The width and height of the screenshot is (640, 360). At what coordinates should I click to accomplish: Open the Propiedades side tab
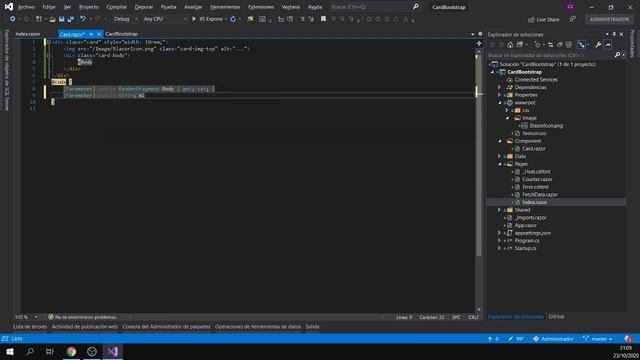click(x=633, y=43)
